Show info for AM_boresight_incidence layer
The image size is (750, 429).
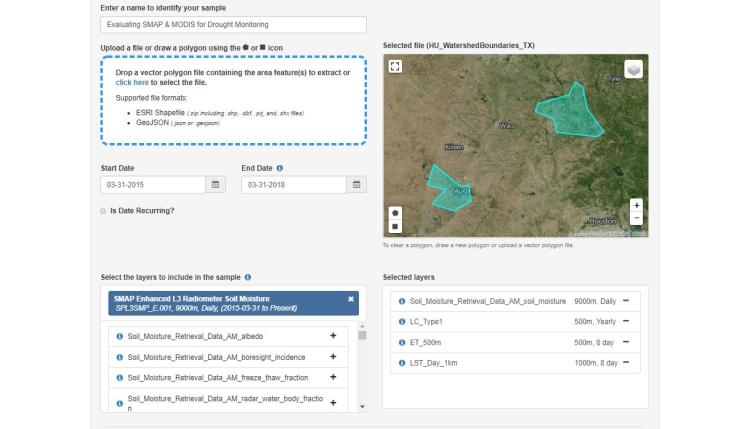tap(120, 357)
